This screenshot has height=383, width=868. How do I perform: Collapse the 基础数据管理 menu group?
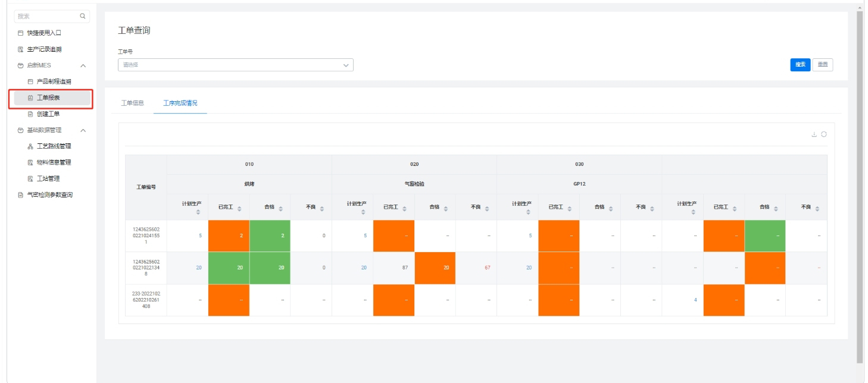(x=83, y=130)
